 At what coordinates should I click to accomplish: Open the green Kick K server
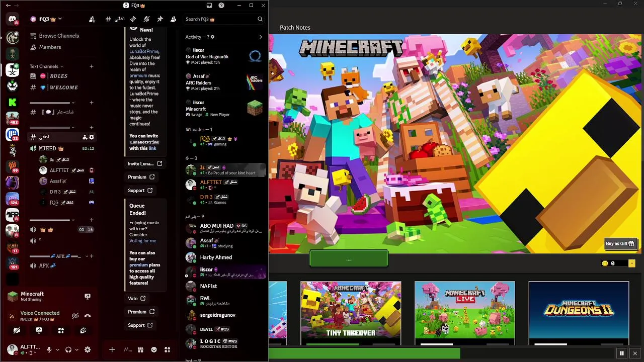click(12, 102)
